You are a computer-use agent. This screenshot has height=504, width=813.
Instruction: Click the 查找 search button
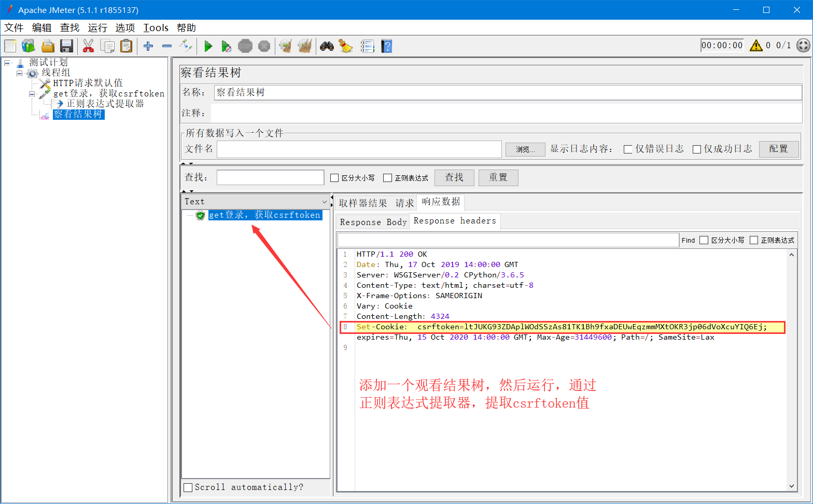point(454,177)
